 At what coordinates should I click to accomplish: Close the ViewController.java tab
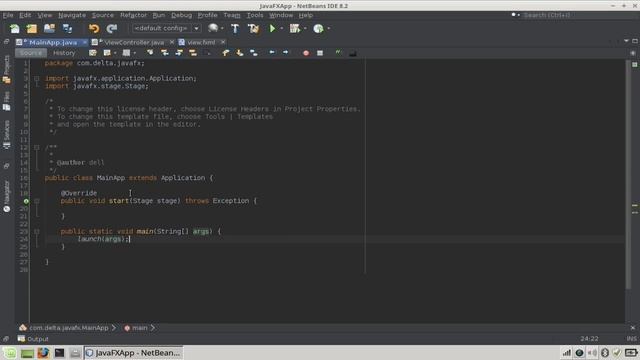tap(172, 42)
